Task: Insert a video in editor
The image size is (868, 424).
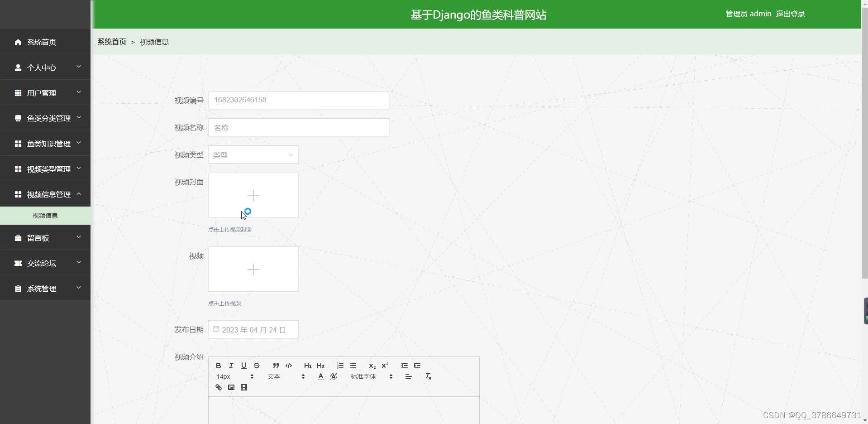Action: pos(244,387)
